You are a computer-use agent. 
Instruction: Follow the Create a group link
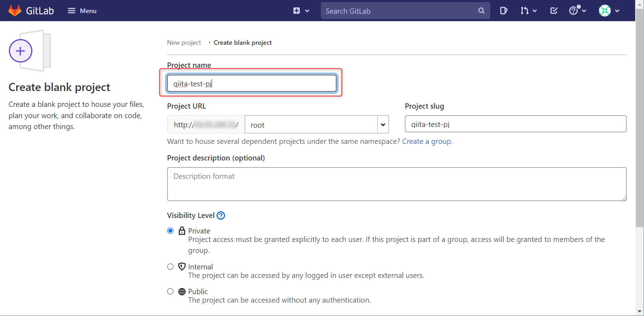[426, 141]
